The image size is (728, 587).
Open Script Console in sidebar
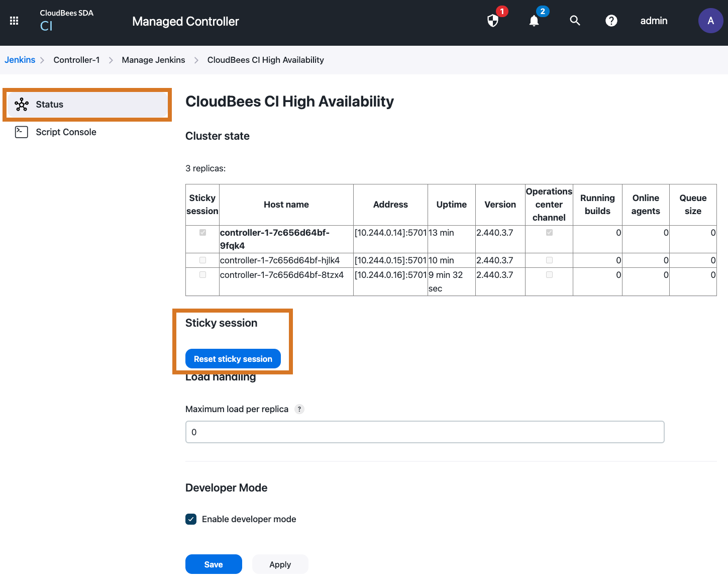point(66,132)
